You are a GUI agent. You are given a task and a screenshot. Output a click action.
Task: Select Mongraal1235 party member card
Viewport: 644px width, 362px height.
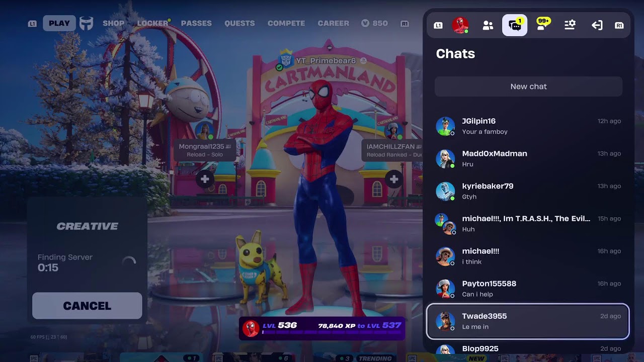(x=205, y=150)
